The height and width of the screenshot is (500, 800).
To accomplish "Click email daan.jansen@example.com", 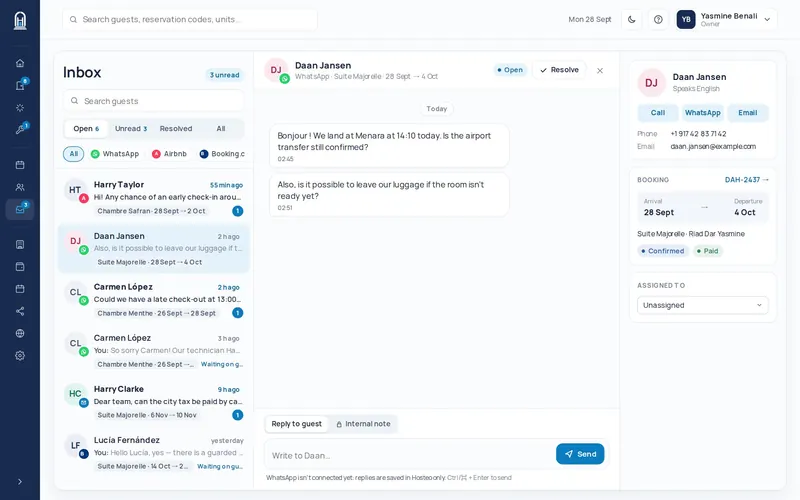I will (713, 146).
